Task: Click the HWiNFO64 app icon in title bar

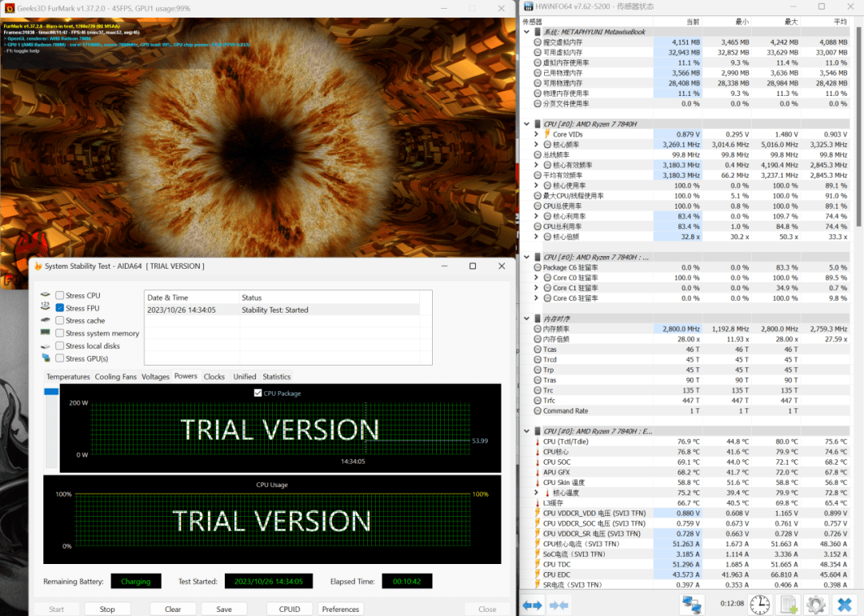Action: pyautogui.click(x=529, y=6)
